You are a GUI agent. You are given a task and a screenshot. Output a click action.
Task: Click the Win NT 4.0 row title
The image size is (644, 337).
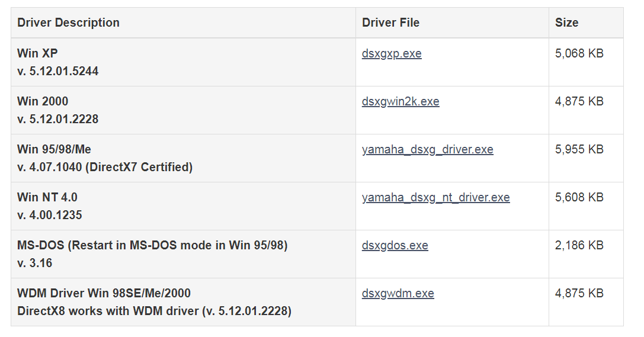tap(47, 198)
